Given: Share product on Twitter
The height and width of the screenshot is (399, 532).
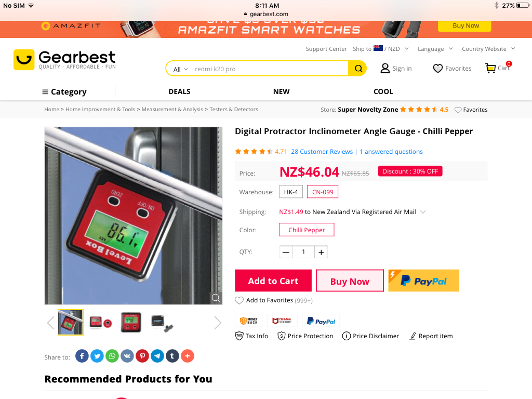Looking at the screenshot, I should point(97,356).
